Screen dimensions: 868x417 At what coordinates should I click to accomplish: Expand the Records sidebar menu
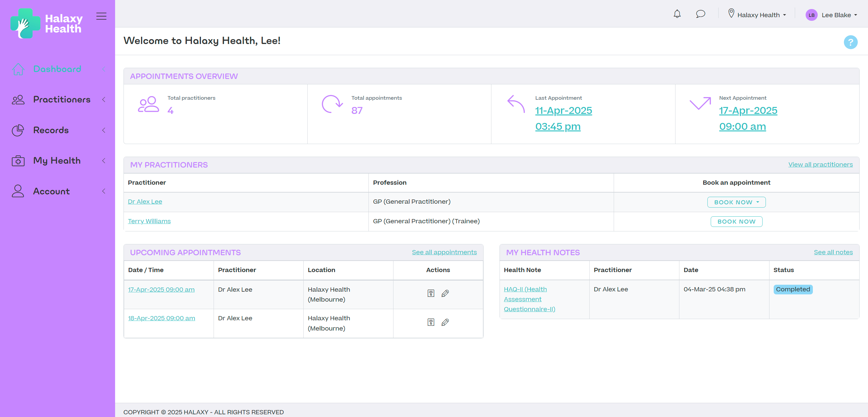click(58, 130)
